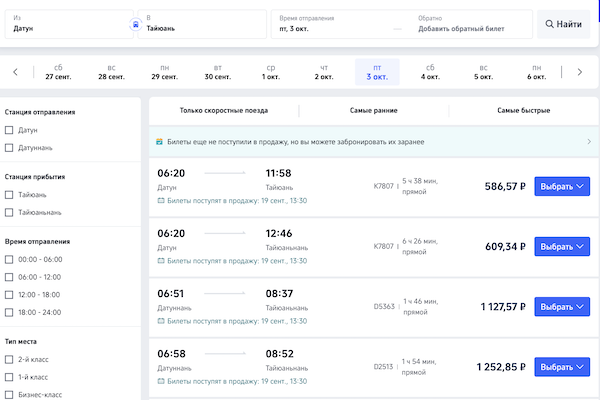Screen dimensions: 600x400
Task: Select the date сб 4 окт. in carousel
Action: 430,72
